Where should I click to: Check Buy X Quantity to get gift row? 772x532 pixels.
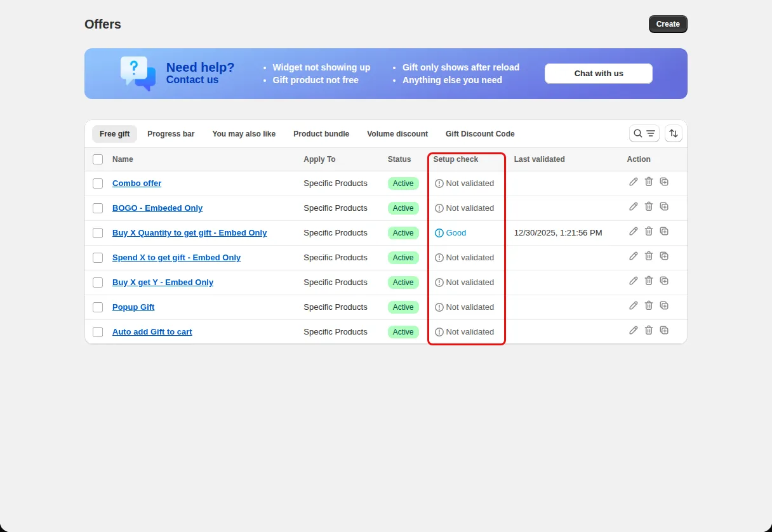(98, 233)
